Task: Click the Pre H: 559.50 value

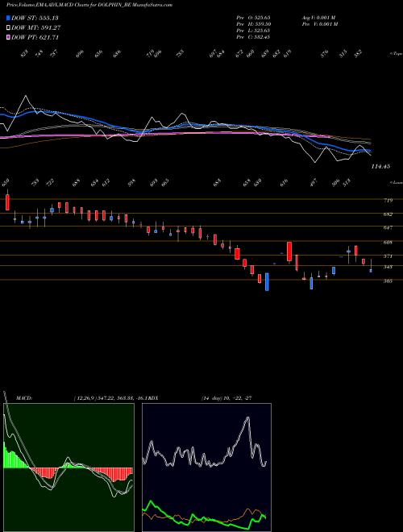Action: 253,24
